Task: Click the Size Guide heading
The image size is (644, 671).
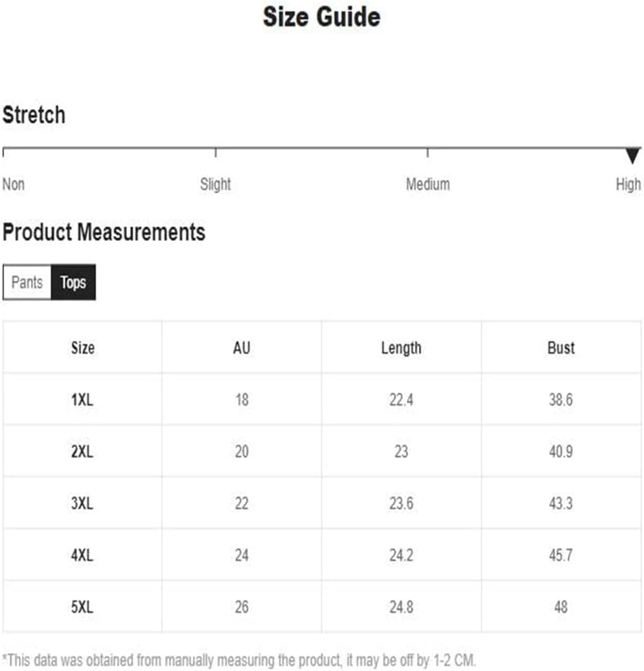Action: (321, 17)
